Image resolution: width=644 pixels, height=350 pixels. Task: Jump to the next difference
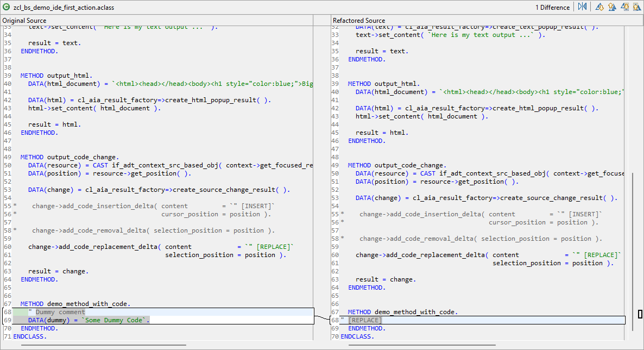click(x=599, y=7)
